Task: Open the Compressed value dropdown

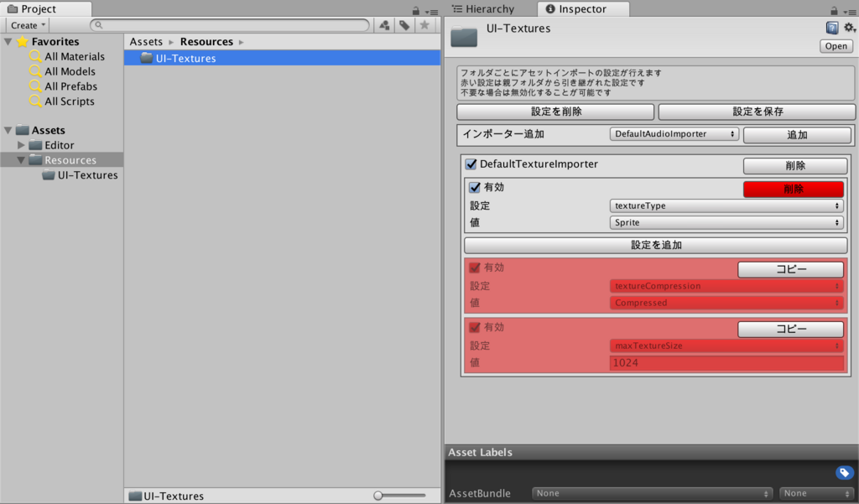Action: click(726, 303)
